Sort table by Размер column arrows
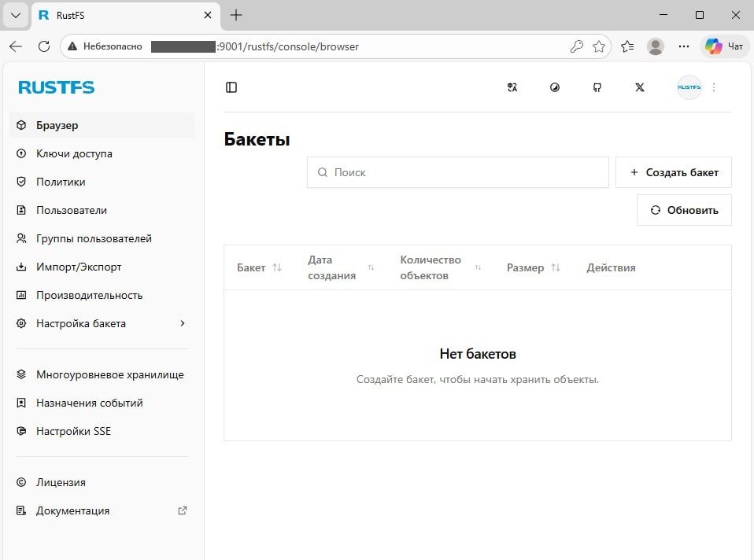 pos(556,267)
